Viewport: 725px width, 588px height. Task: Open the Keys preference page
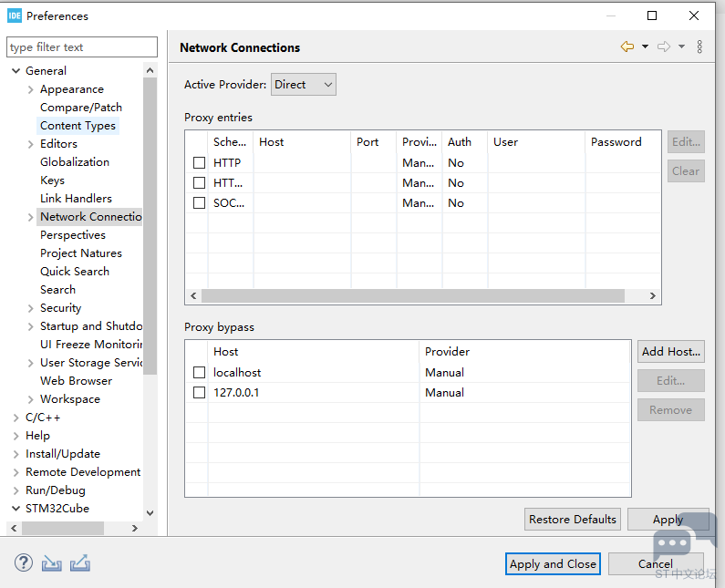click(52, 181)
